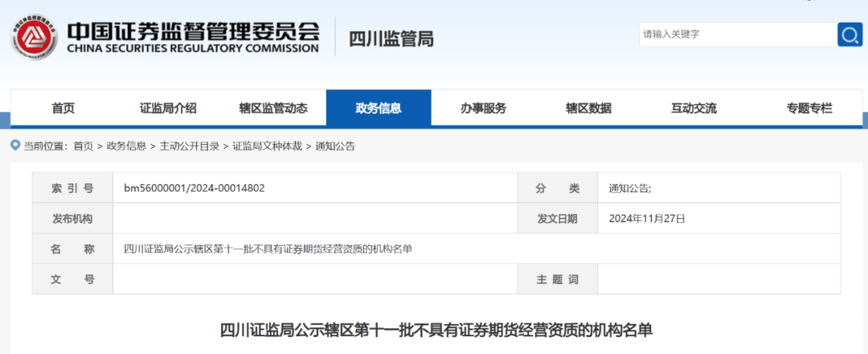Click CHINA SECURITIES REGULATORY COMMISSION text

coord(193,48)
